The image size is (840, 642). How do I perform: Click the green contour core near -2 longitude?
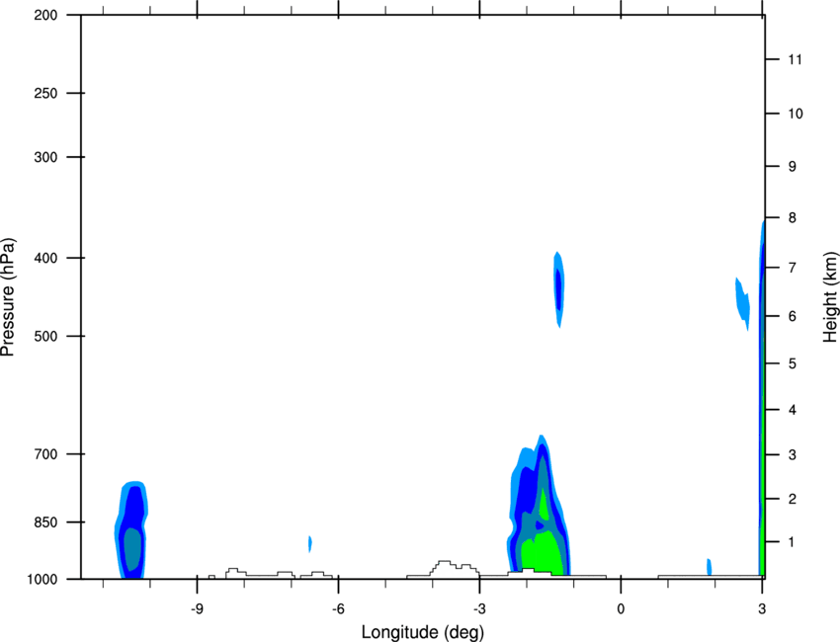[542, 551]
